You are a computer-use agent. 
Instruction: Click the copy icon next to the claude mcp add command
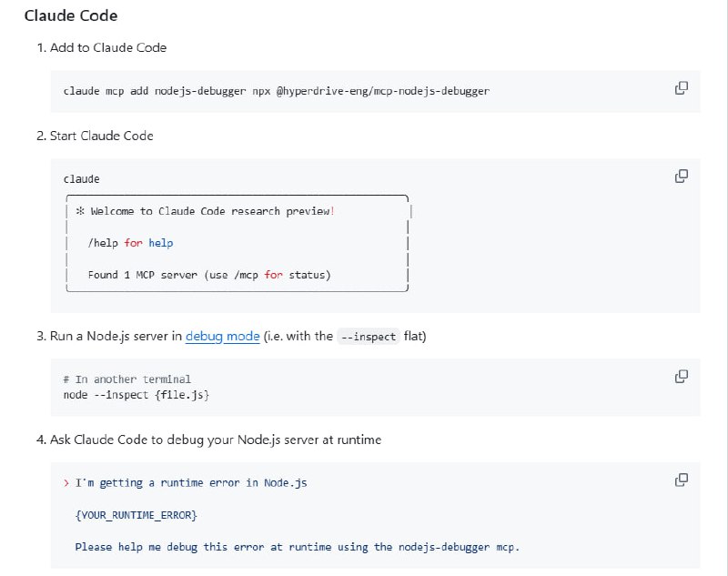(x=681, y=87)
